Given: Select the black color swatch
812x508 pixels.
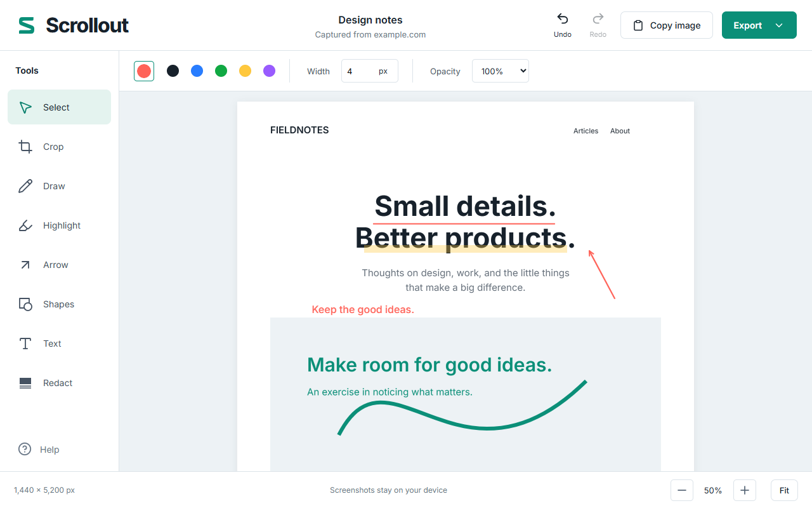Looking at the screenshot, I should pyautogui.click(x=173, y=71).
